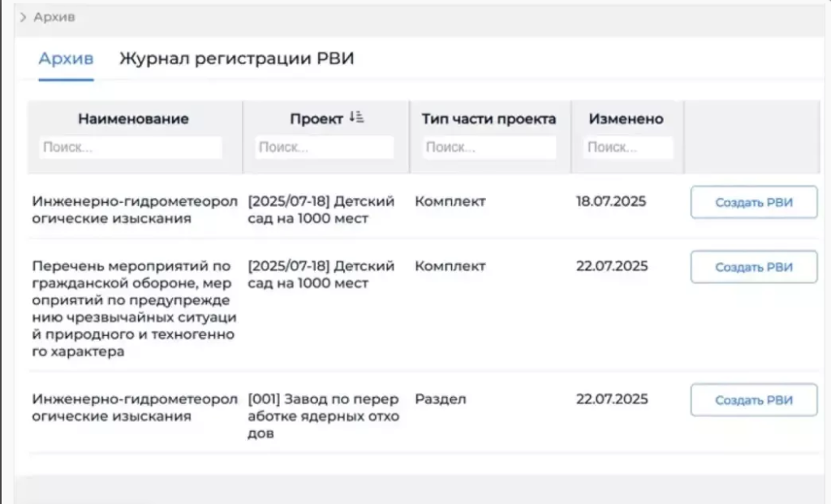Click the Архив breadcrumb text in top bar
The height and width of the screenshot is (504, 831).
[x=54, y=17]
